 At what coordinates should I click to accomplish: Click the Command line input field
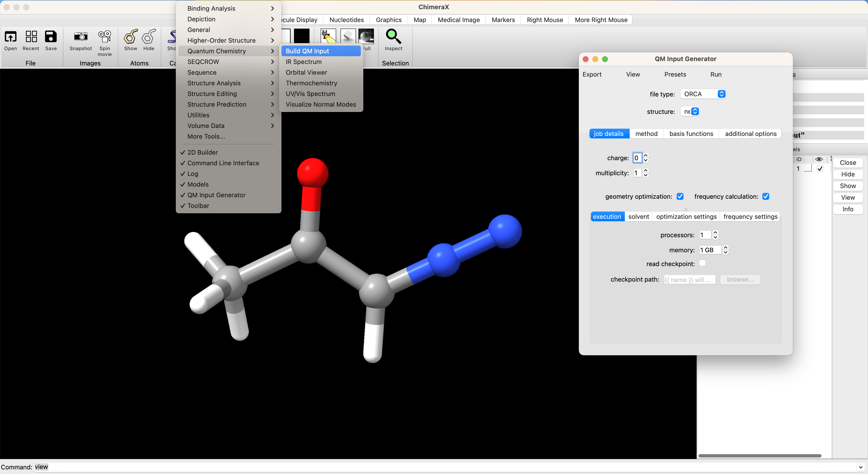(x=445, y=467)
